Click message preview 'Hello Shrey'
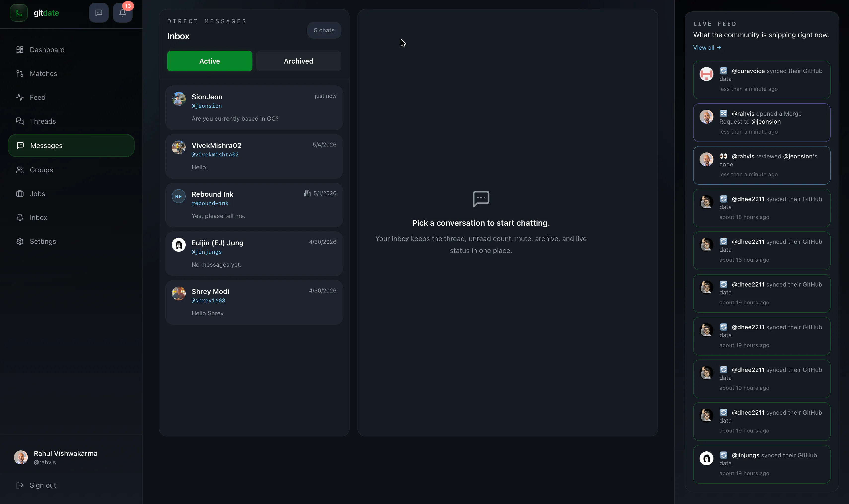This screenshot has width=849, height=504. tap(208, 313)
